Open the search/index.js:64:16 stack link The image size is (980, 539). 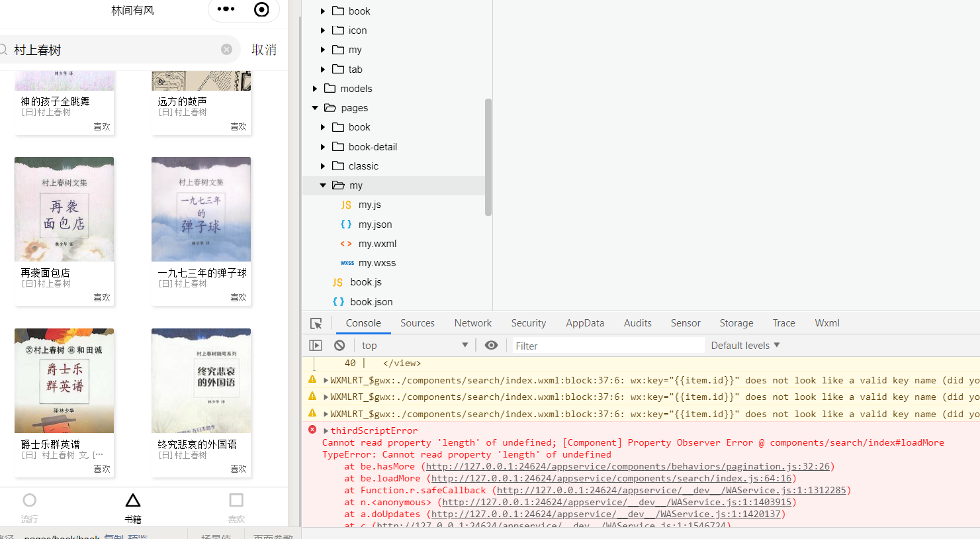tap(612, 479)
